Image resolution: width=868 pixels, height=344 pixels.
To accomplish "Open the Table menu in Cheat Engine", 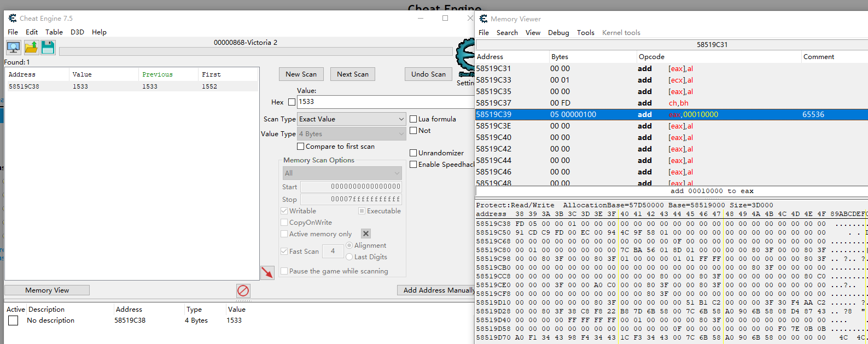I will (x=54, y=32).
